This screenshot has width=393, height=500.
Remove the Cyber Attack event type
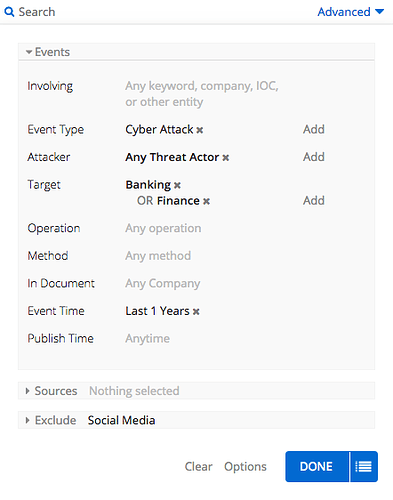tap(200, 130)
